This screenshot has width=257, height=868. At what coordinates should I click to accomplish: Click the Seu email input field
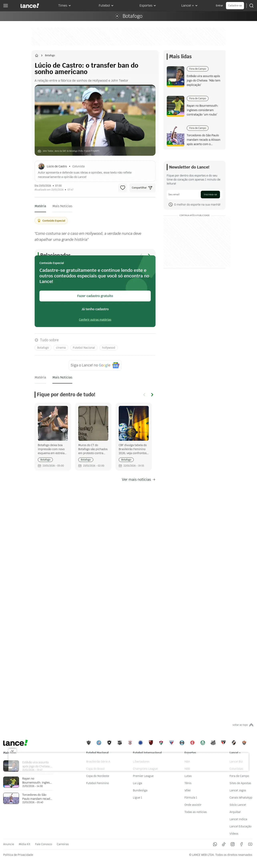click(183, 194)
